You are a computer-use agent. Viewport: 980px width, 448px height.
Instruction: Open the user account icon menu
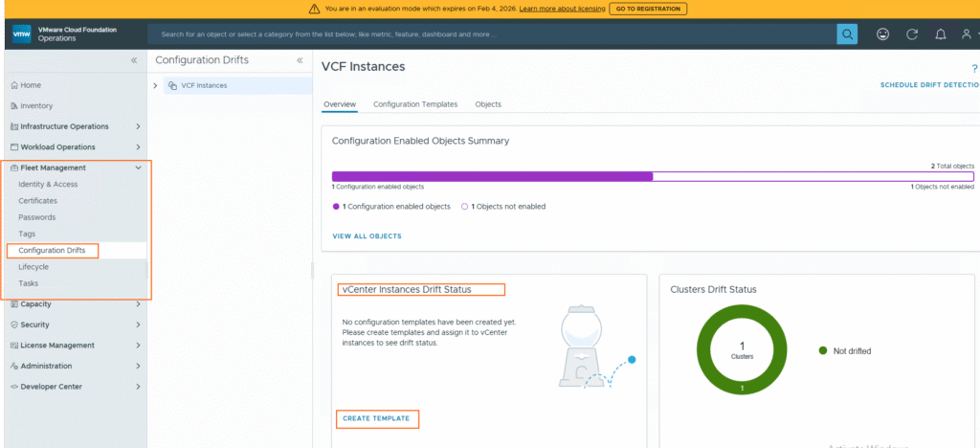[967, 34]
